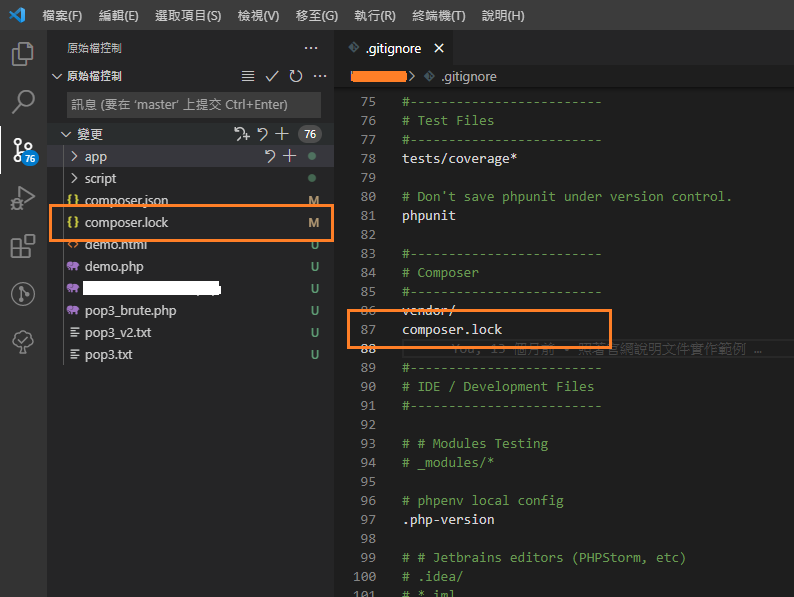Collapse the 變更 changes group
Screen dimensions: 794x597
point(66,134)
